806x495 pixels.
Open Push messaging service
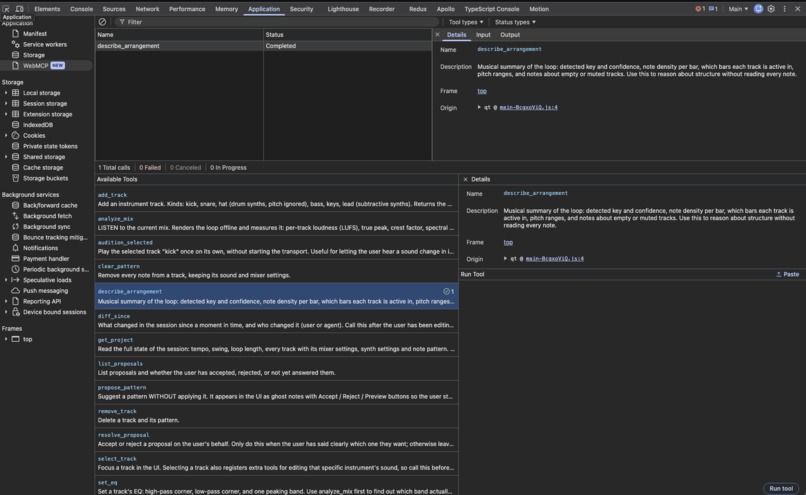[45, 291]
